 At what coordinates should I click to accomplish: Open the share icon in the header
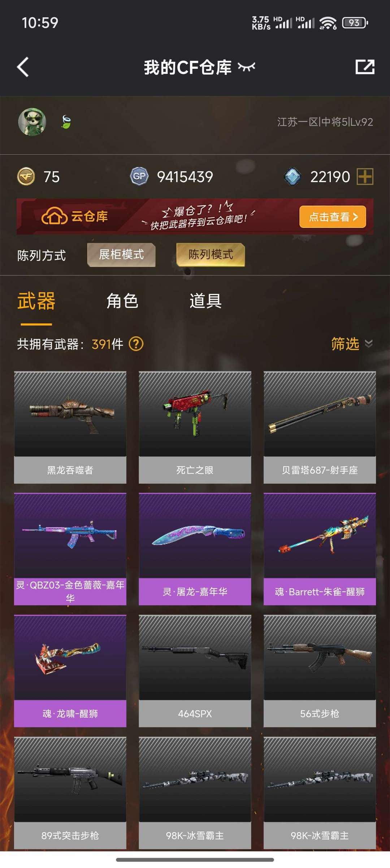coord(365,67)
